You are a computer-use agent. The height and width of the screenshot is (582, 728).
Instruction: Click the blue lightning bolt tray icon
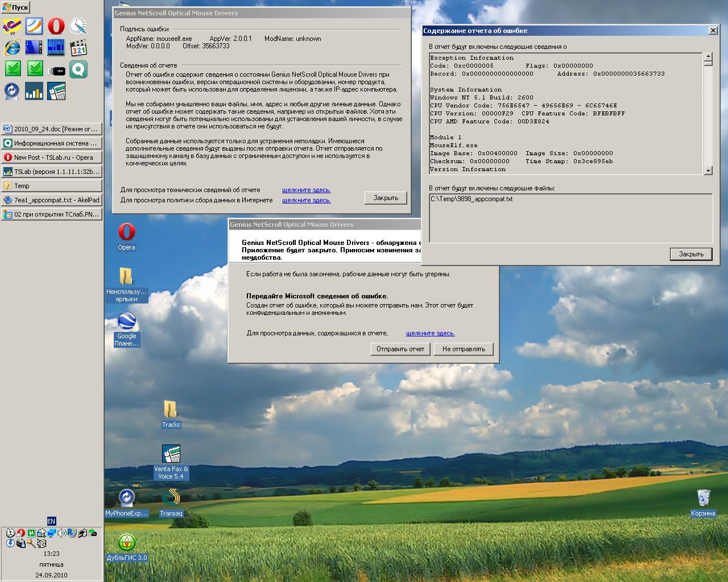pos(10,543)
